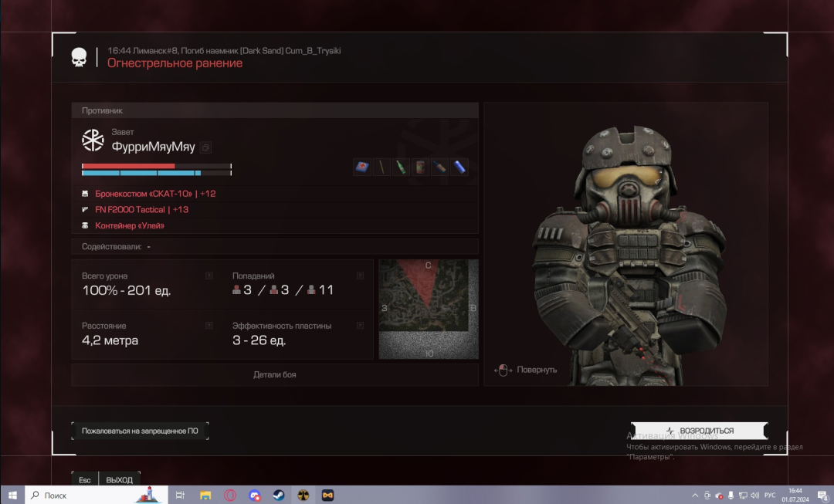
Task: Click the weapon icon beside FN F2000 Tactical
Action: (x=85, y=209)
